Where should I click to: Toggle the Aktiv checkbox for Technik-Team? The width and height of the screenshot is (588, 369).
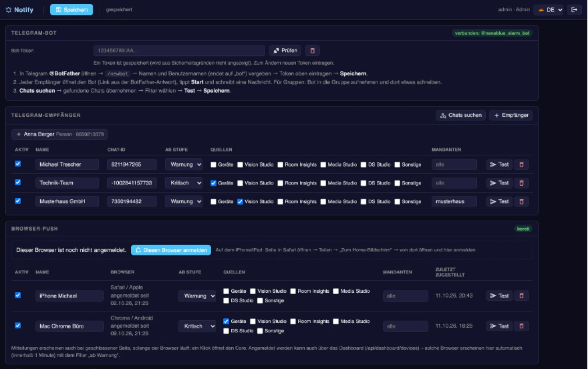(x=18, y=182)
